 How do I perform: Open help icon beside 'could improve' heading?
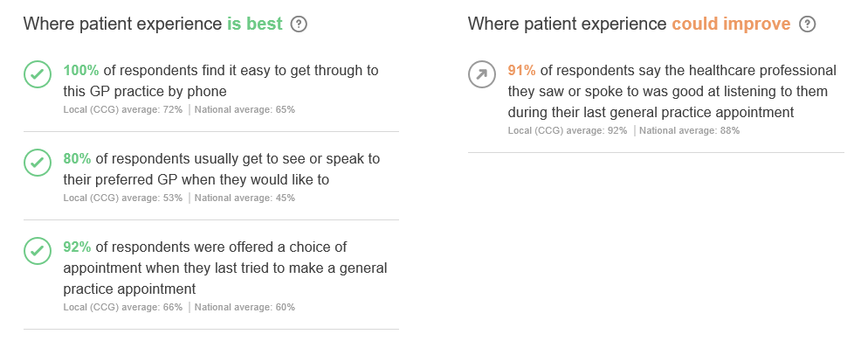coord(808,24)
